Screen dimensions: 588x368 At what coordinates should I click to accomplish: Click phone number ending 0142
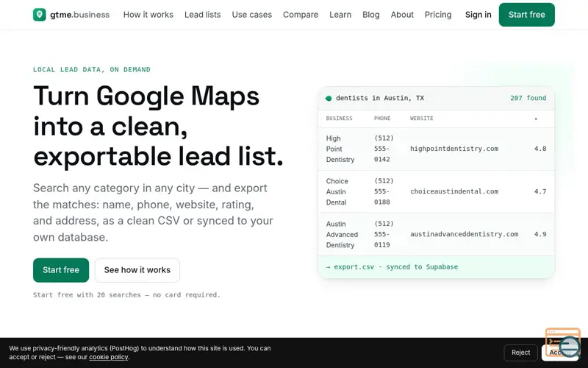(384, 149)
